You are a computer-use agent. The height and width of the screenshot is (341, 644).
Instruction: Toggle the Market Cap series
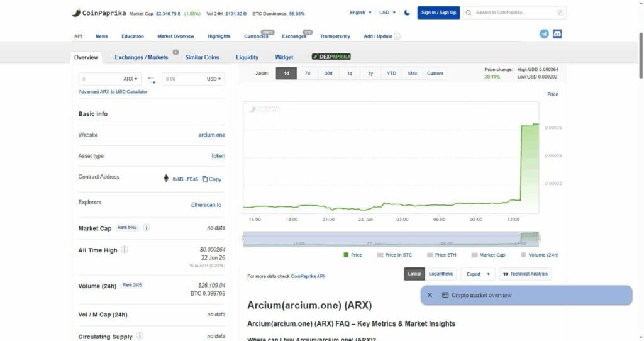pos(488,255)
